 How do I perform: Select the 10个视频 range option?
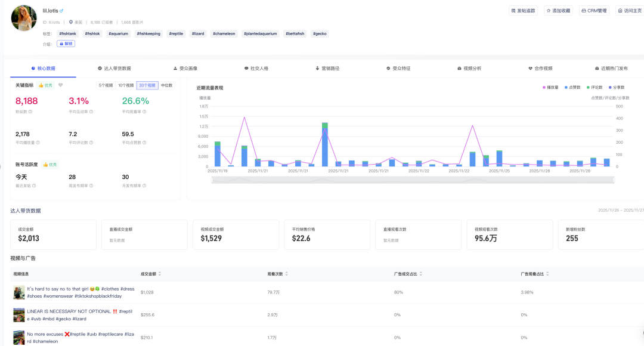tap(126, 85)
